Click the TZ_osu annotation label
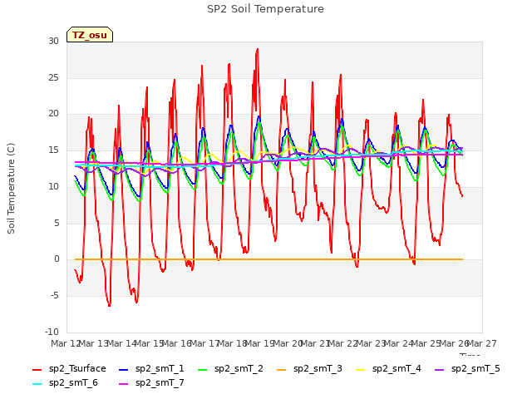The width and height of the screenshot is (532, 399). point(90,35)
